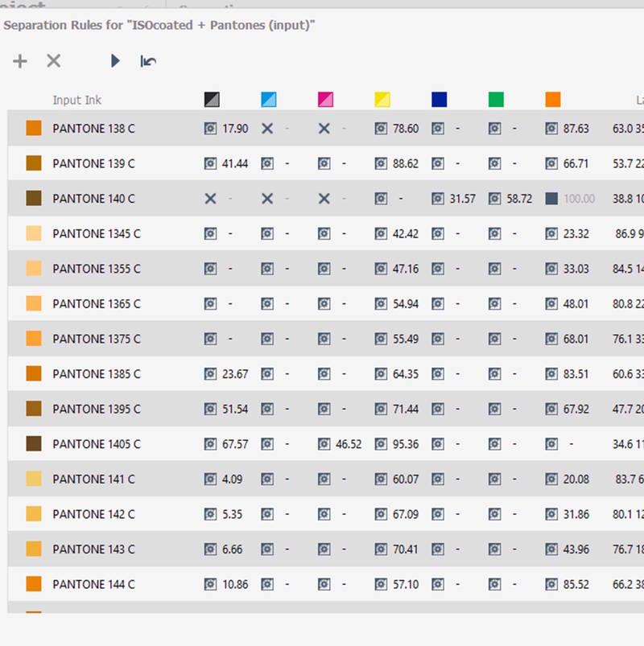Screen dimensions: 644x646
Task: Edit orange value 83.51 for PANTONE 1385 C
Action: point(576,373)
